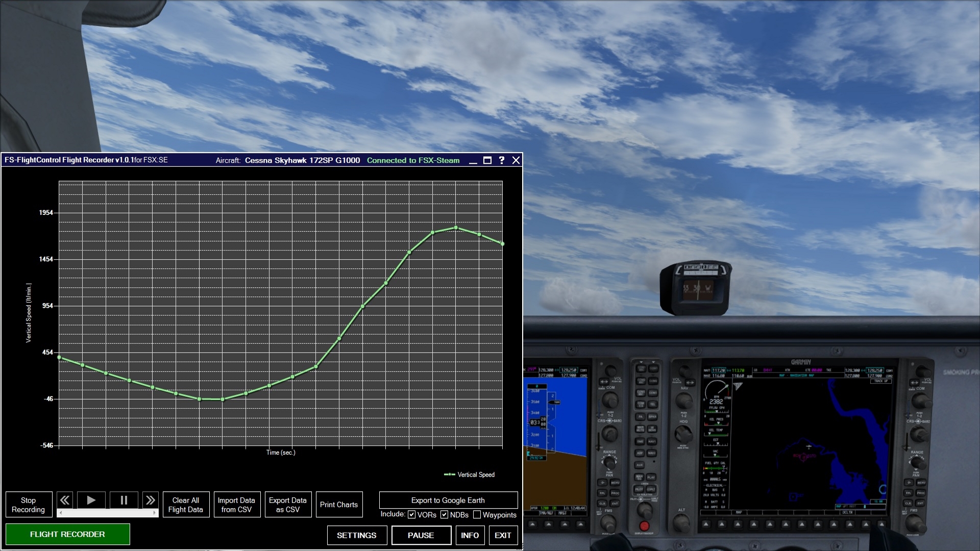Click the Stop Recording button
The width and height of the screenshot is (980, 551).
[x=29, y=504]
